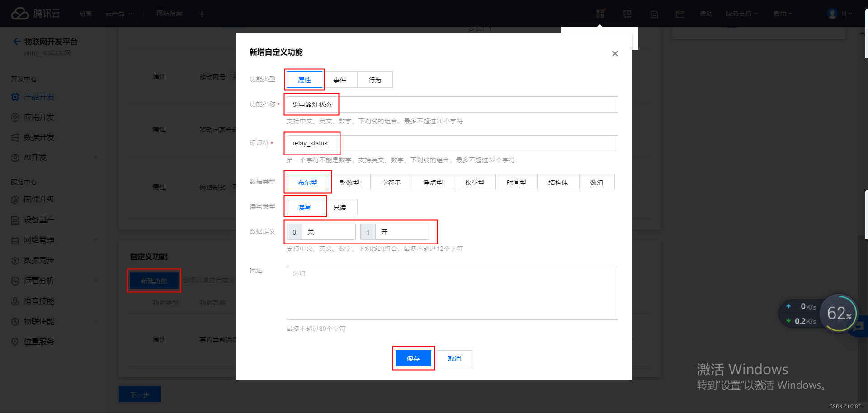Viewport: 868px width, 413px height.
Task: Click the 应用开发 sidebar icon
Action: (15, 117)
